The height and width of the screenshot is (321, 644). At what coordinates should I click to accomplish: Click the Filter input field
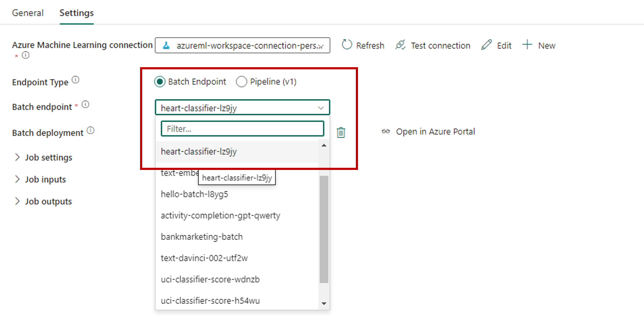point(242,128)
